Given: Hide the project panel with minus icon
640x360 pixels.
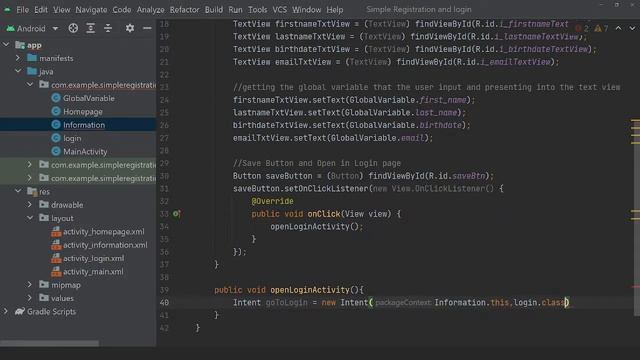Looking at the screenshot, I should pos(147,28).
